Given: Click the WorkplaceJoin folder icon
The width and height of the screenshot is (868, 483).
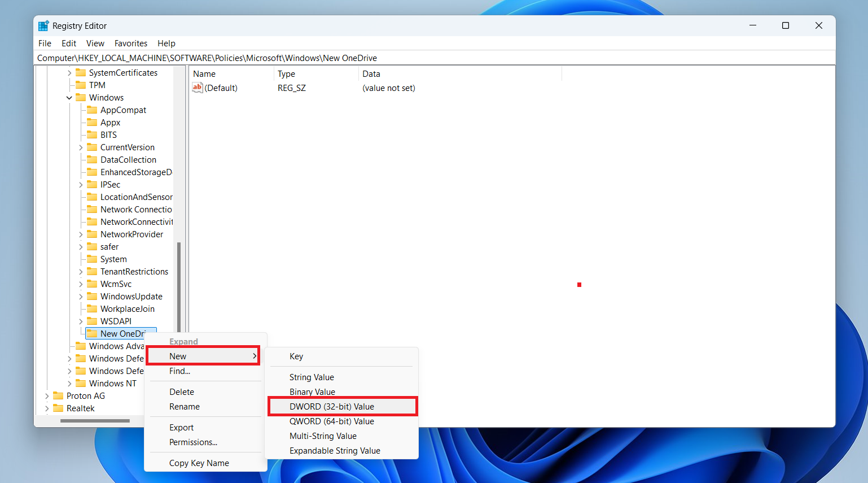Looking at the screenshot, I should coord(92,308).
